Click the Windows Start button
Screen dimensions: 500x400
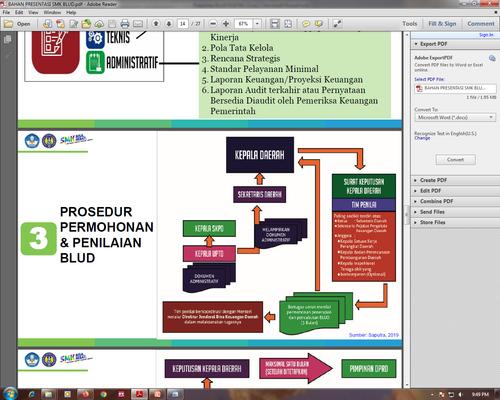10,394
